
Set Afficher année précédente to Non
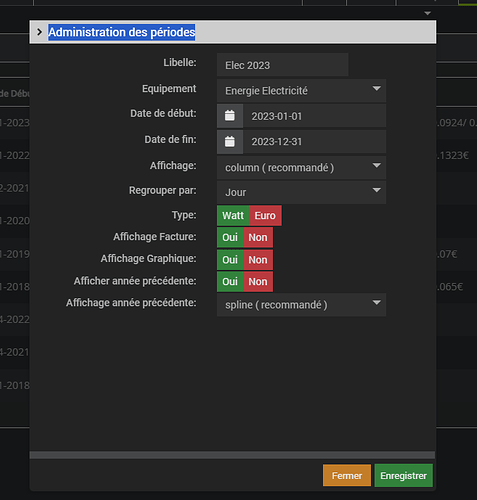pos(258,282)
